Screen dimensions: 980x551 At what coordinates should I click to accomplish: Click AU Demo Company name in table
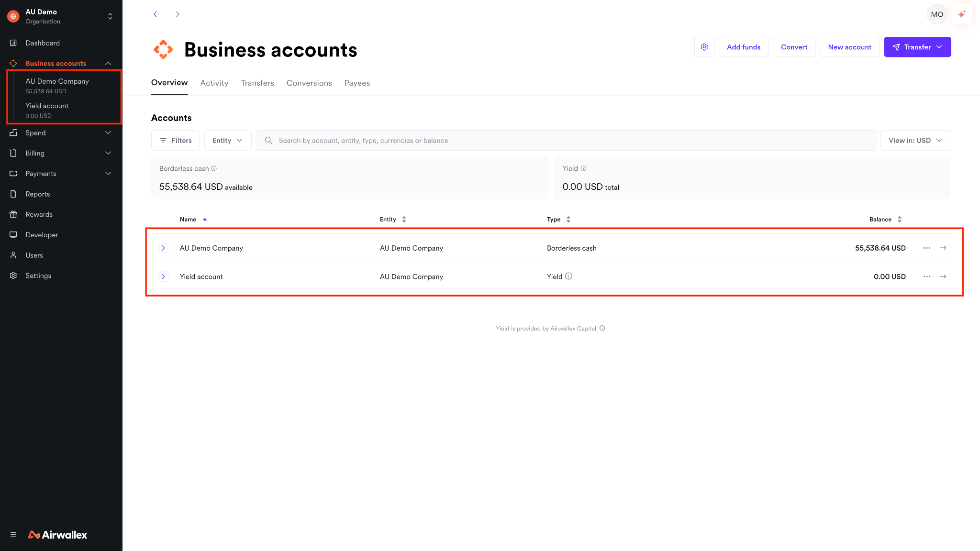tap(212, 248)
